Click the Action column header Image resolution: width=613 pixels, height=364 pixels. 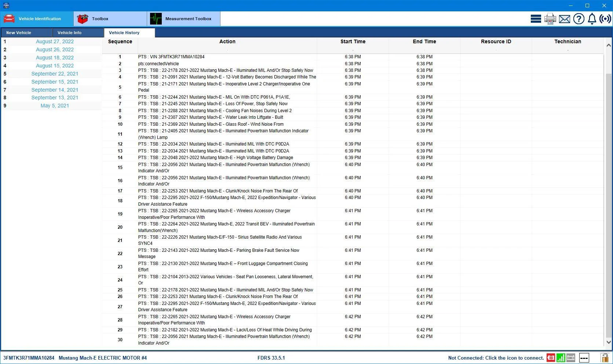coord(227,41)
